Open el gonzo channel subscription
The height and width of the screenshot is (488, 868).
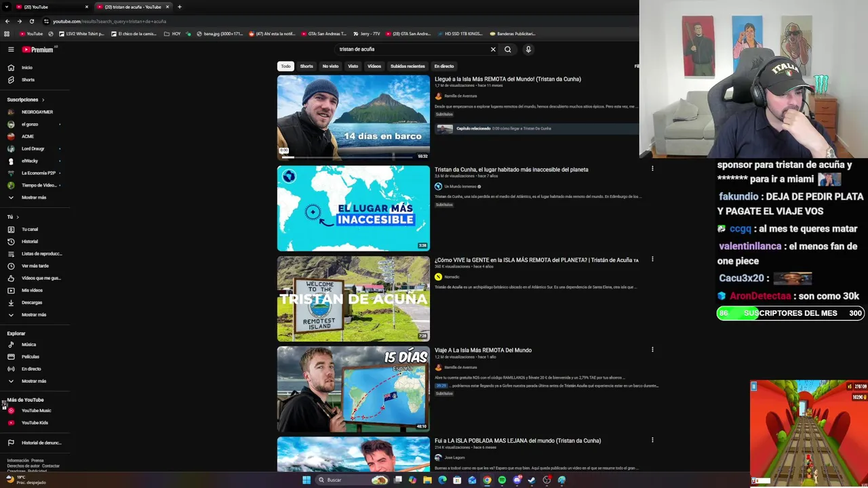pyautogui.click(x=30, y=124)
